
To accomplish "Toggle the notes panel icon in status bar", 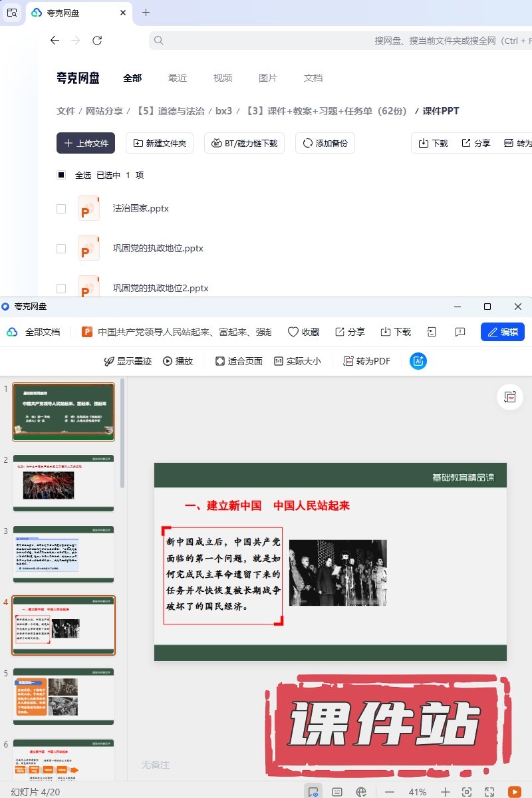I will (337, 791).
